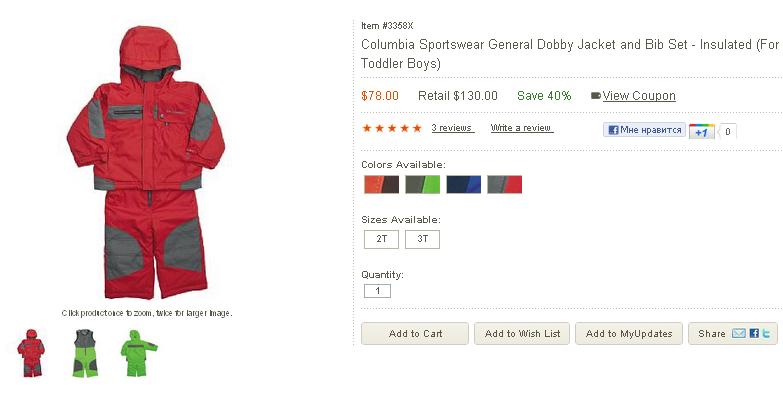This screenshot has height=394, width=783.
Task: Share the product via Twitter icon
Action: pyautogui.click(x=766, y=333)
